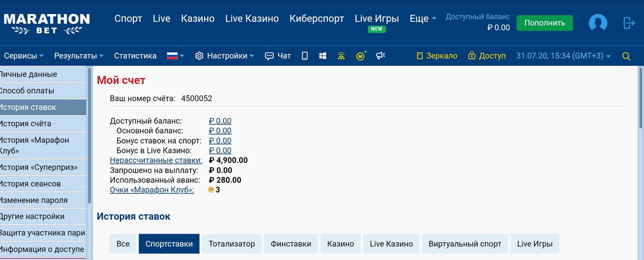
Task: Open the search magnifier icon
Action: click(x=626, y=56)
